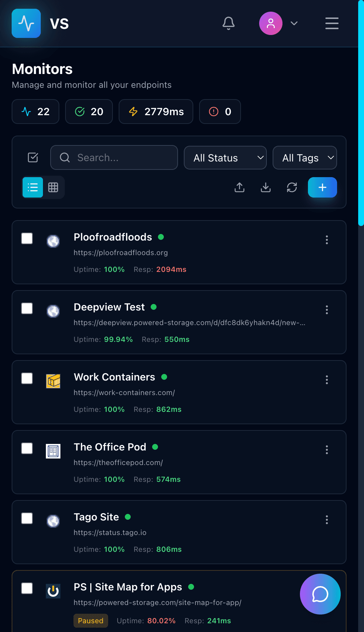Click the Ploofroadfloods globe favicon
The width and height of the screenshot is (364, 632).
pyautogui.click(x=53, y=241)
